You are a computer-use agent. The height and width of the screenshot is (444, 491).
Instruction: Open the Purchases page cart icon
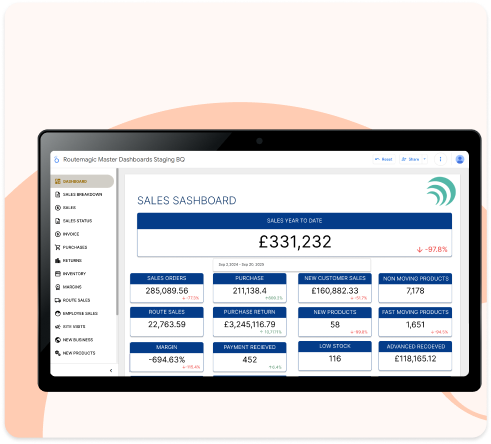58,247
